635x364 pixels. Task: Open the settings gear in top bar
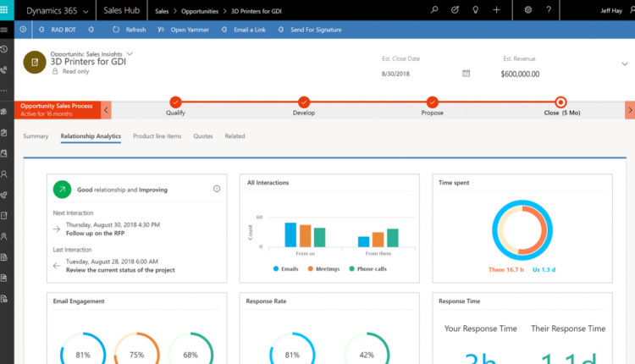[528, 10]
